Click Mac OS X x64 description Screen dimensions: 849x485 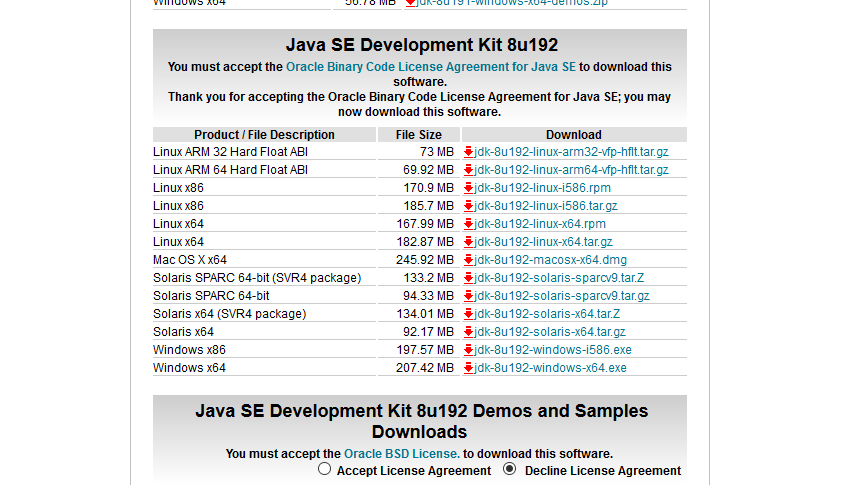click(x=190, y=260)
